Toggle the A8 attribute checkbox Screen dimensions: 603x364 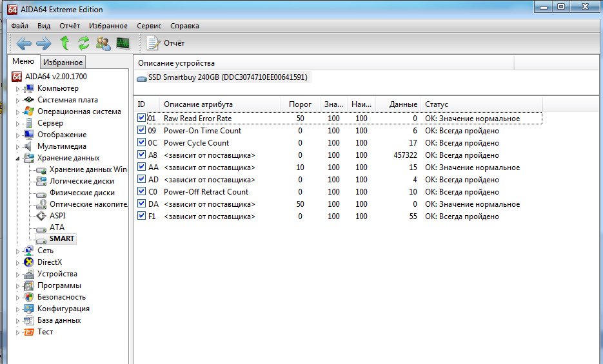[x=141, y=155]
